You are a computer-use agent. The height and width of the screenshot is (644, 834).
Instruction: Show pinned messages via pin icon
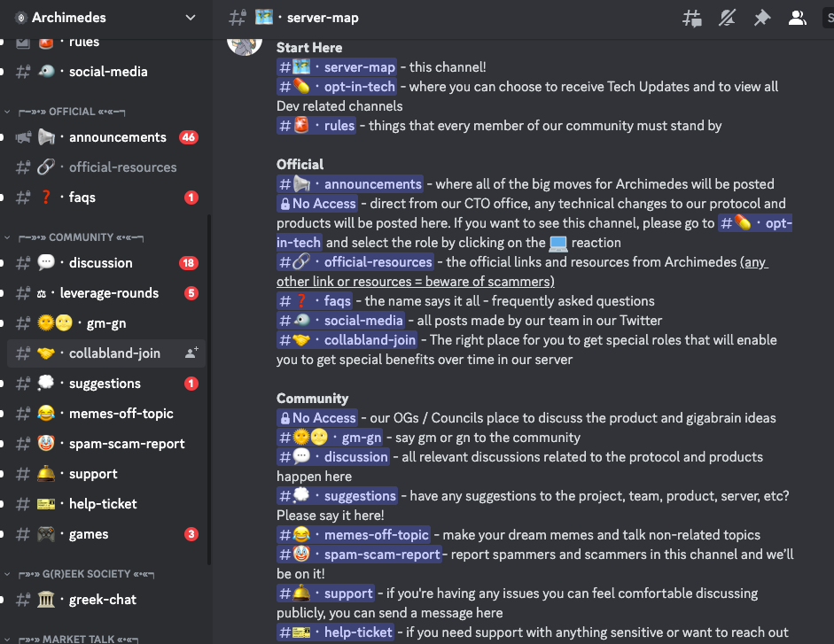tap(762, 18)
